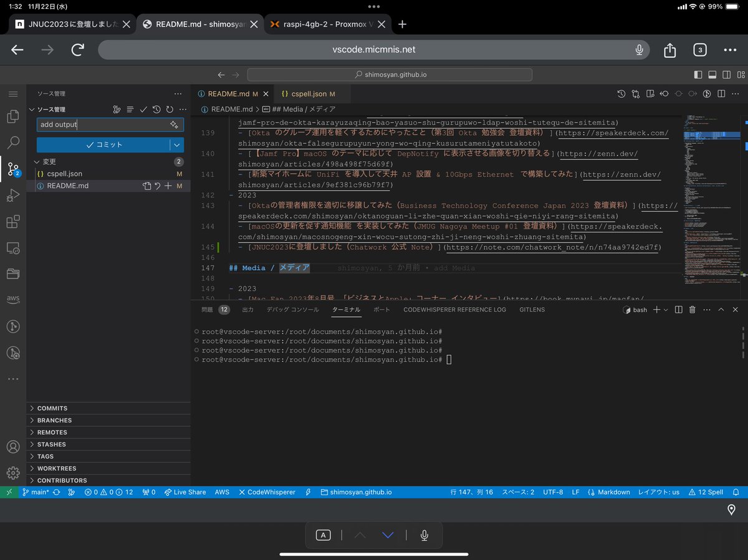The width and height of the screenshot is (748, 560).
Task: Switch to cspell.json editor tab
Action: pos(309,94)
